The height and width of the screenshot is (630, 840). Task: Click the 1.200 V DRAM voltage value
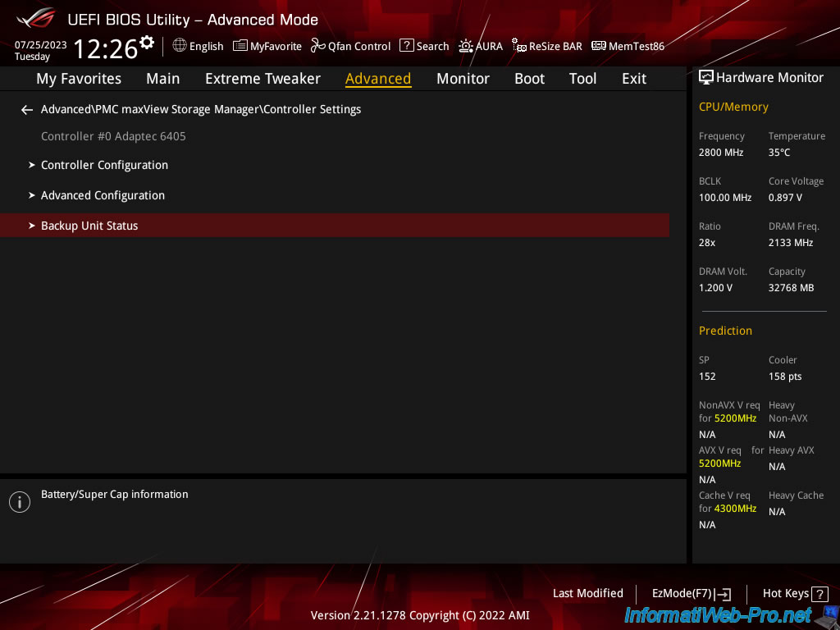click(715, 288)
